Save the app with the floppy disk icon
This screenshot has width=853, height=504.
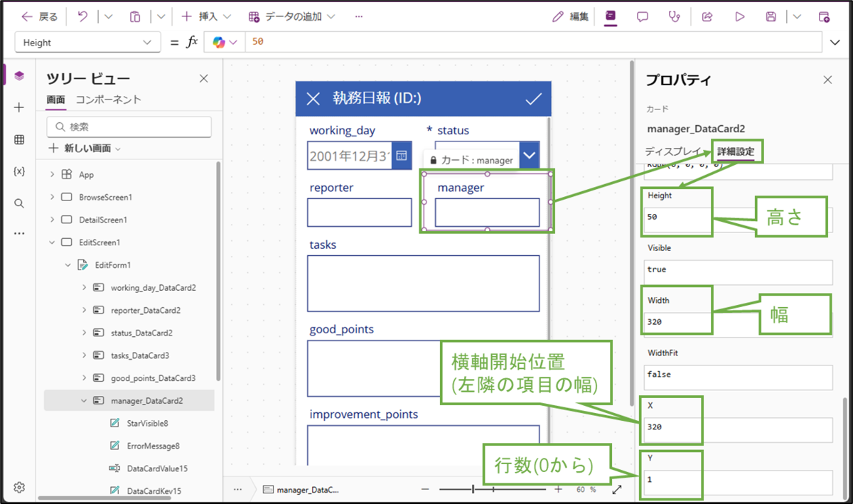[771, 16]
